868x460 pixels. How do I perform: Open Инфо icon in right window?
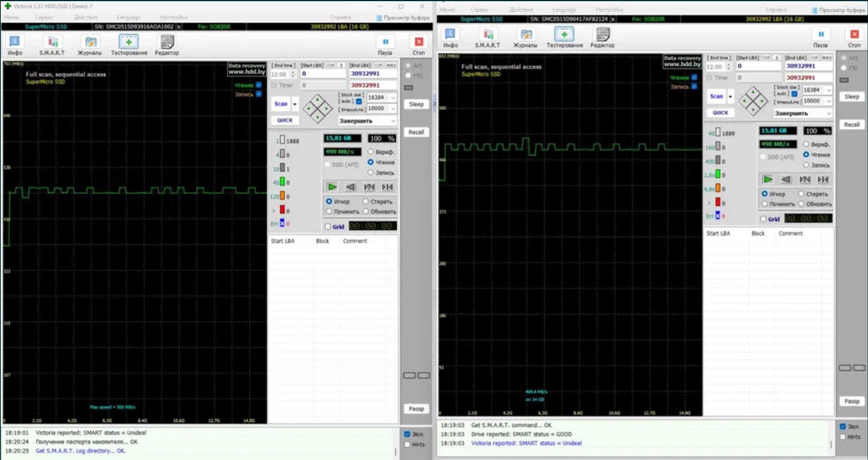(x=450, y=38)
